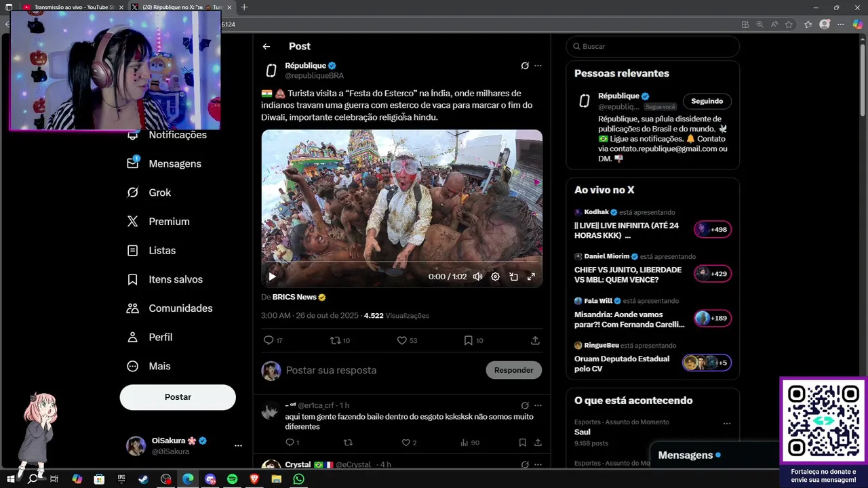This screenshot has height=488, width=868.
Task: Open Edge profile icon
Action: (825, 24)
